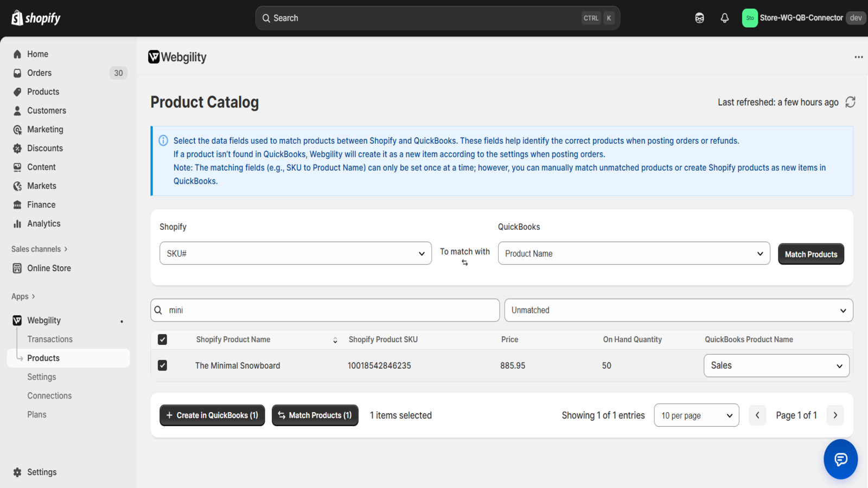Open the chat support bubble
This screenshot has width=868, height=488.
(840, 459)
